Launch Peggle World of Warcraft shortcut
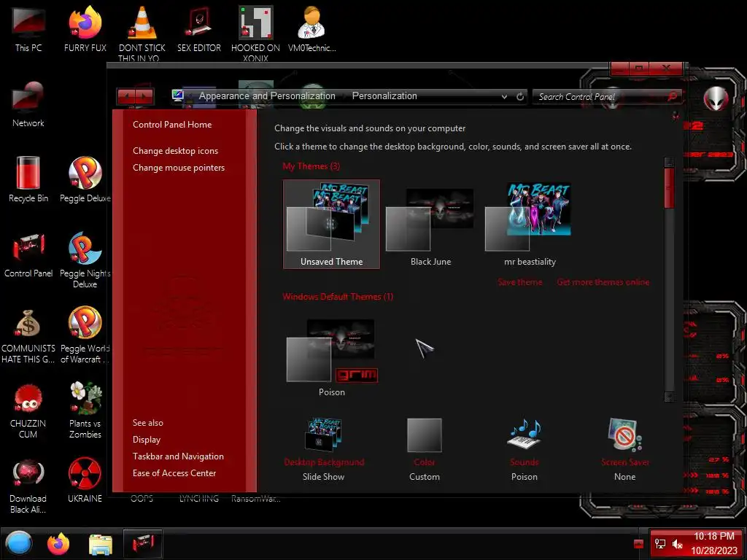 pyautogui.click(x=85, y=335)
